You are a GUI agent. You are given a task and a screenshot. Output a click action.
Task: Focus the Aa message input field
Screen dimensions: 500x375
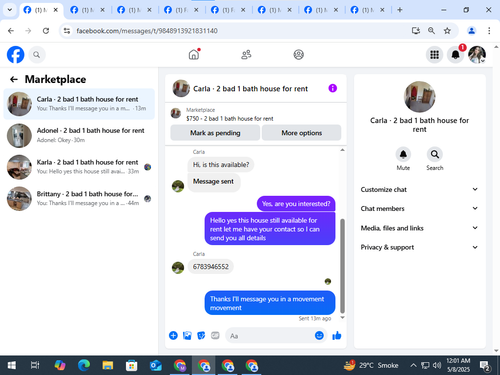(x=270, y=335)
